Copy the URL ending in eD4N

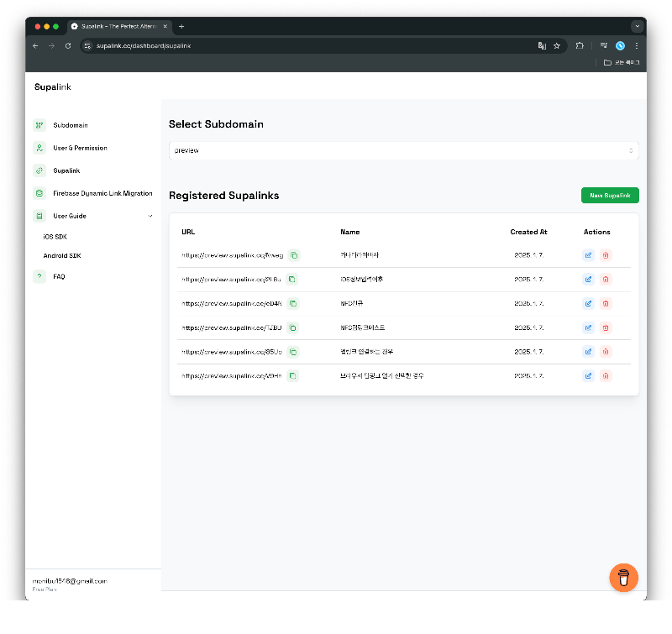[293, 304]
